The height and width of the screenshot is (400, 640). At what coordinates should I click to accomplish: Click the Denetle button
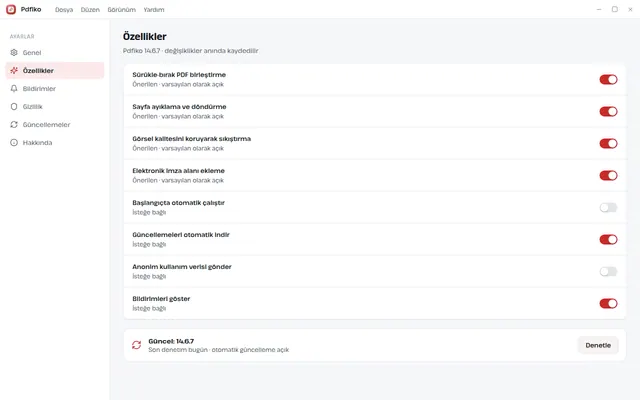pyautogui.click(x=598, y=345)
